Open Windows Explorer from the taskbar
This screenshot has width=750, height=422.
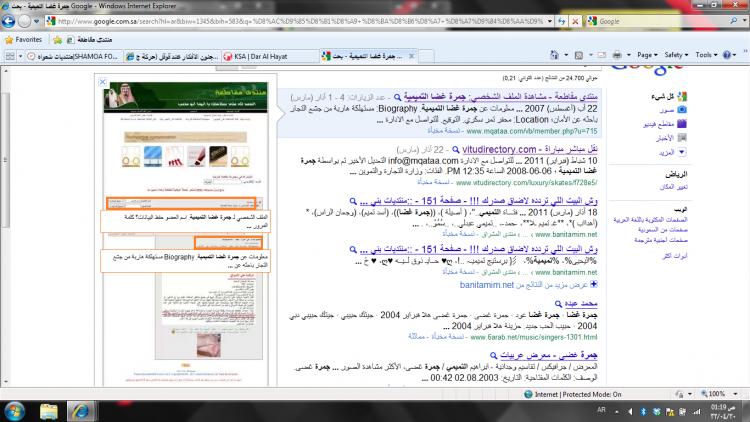click(x=50, y=411)
